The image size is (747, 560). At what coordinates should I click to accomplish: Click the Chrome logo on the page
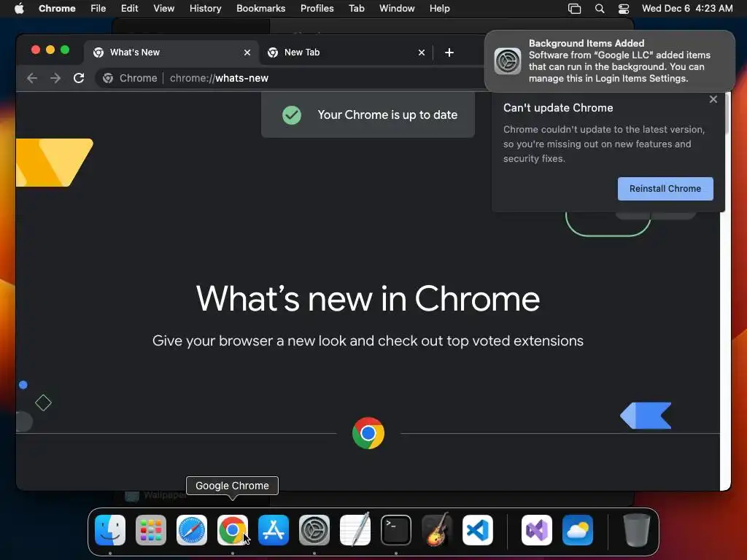click(368, 433)
